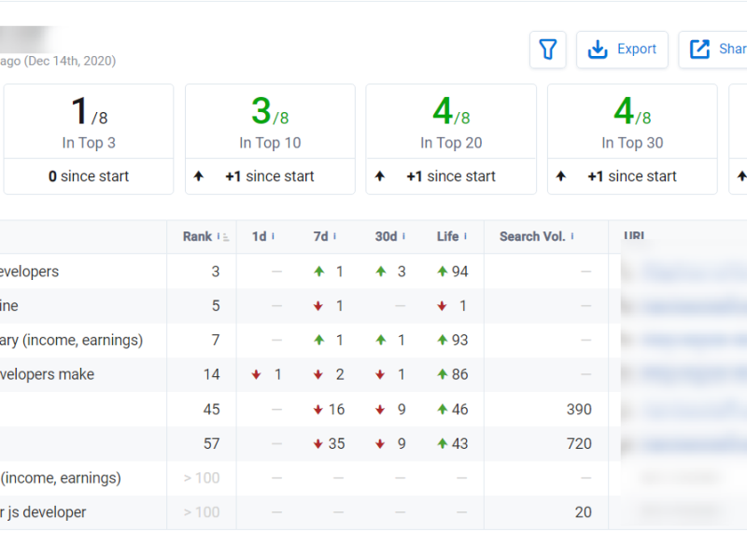
Task: Click the up arrow in In Top 10 card
Action: (x=199, y=176)
